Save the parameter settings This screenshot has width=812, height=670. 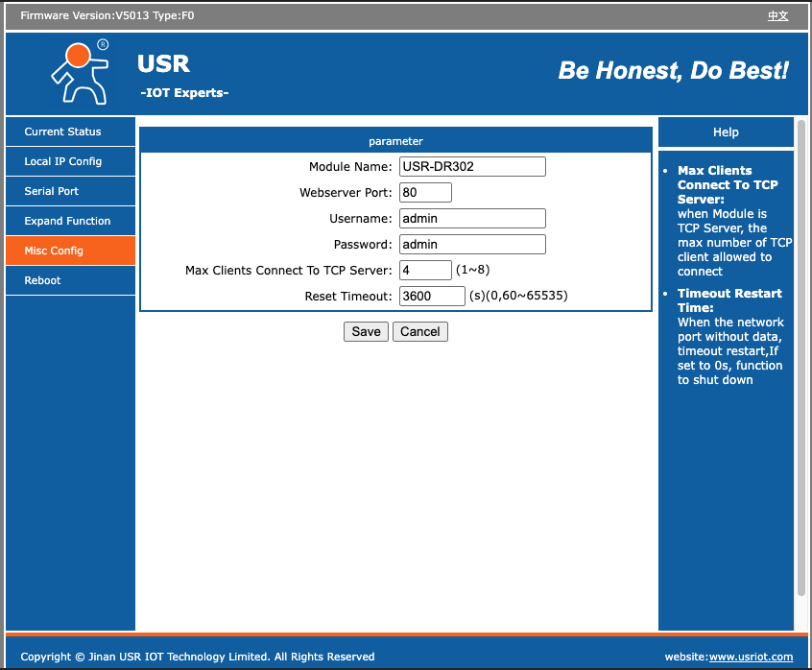click(366, 331)
